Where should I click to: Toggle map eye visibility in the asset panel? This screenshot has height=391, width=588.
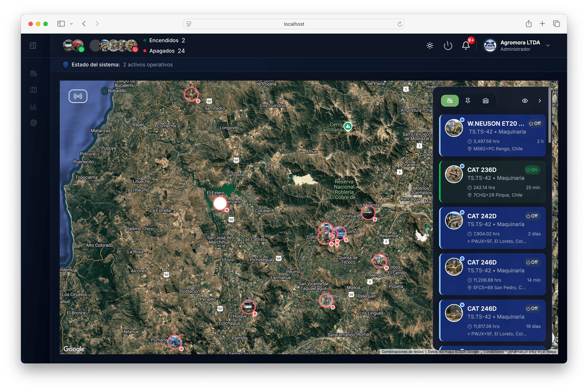tap(525, 101)
